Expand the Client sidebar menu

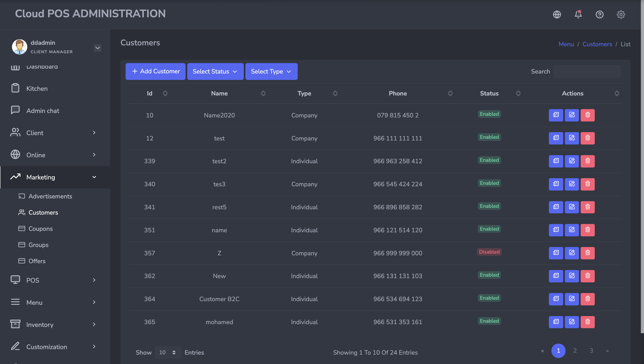click(55, 133)
